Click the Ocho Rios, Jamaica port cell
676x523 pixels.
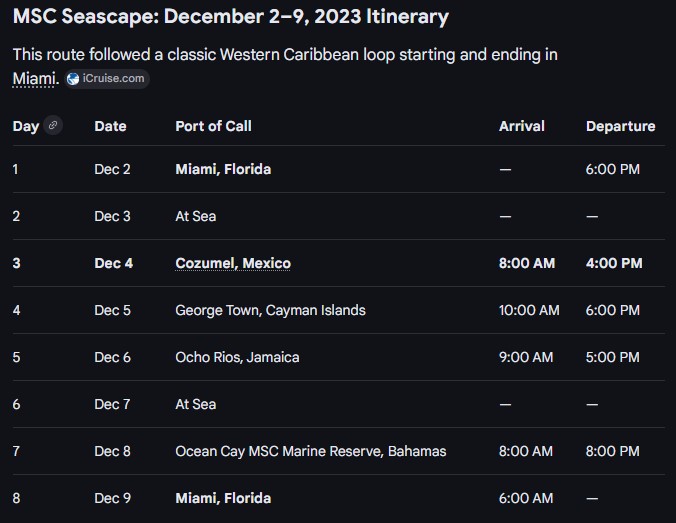click(x=237, y=357)
